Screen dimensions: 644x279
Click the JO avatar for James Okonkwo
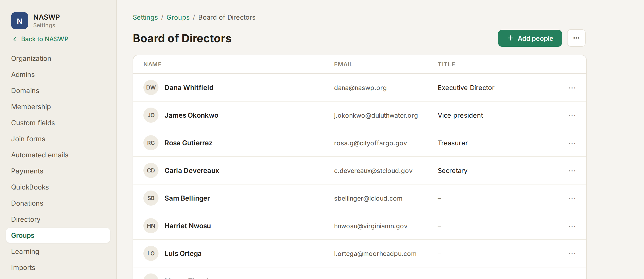click(151, 115)
